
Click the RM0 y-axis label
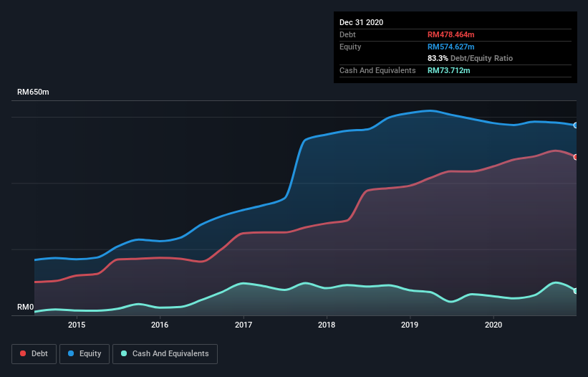pyautogui.click(x=26, y=307)
